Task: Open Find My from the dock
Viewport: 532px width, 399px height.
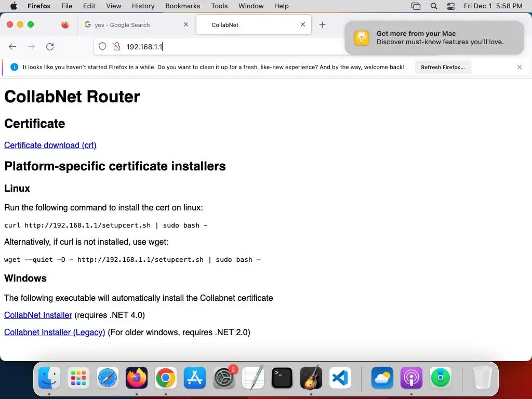Action: click(441, 378)
